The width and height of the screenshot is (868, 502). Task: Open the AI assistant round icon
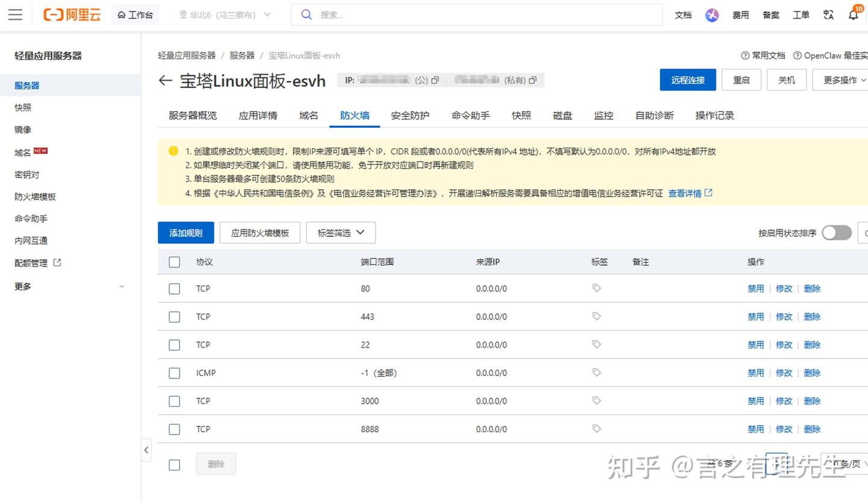pos(712,15)
